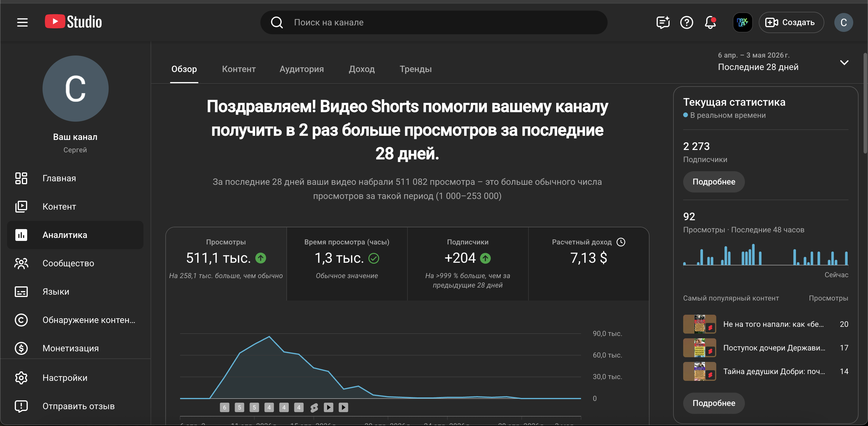Select the Время просмотра (часы) metric card
The height and width of the screenshot is (426, 868).
pos(347,264)
